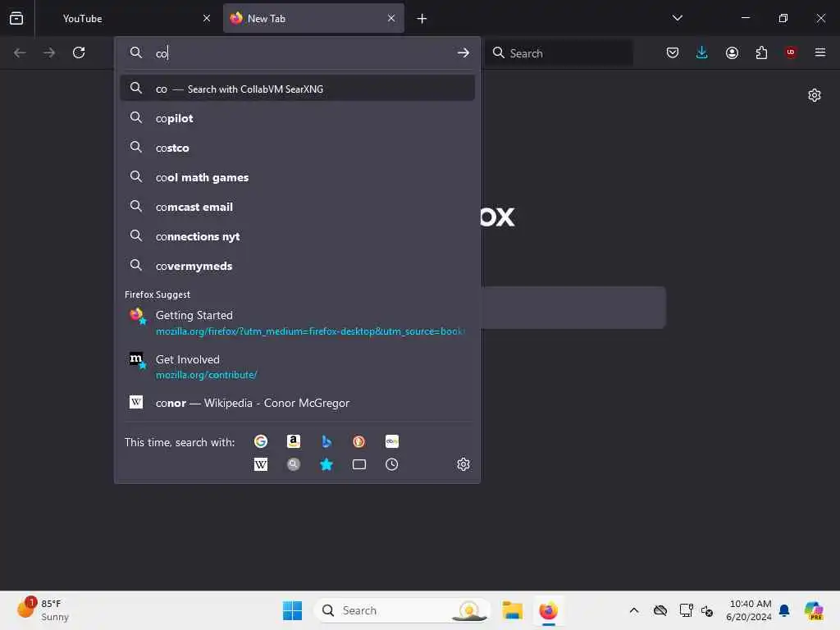Search bookmarks with the star icon

[326, 464]
